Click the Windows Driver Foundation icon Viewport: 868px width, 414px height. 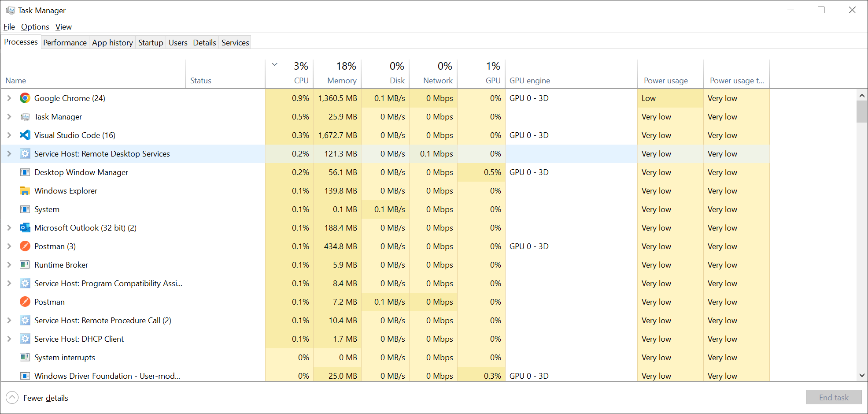[25, 376]
